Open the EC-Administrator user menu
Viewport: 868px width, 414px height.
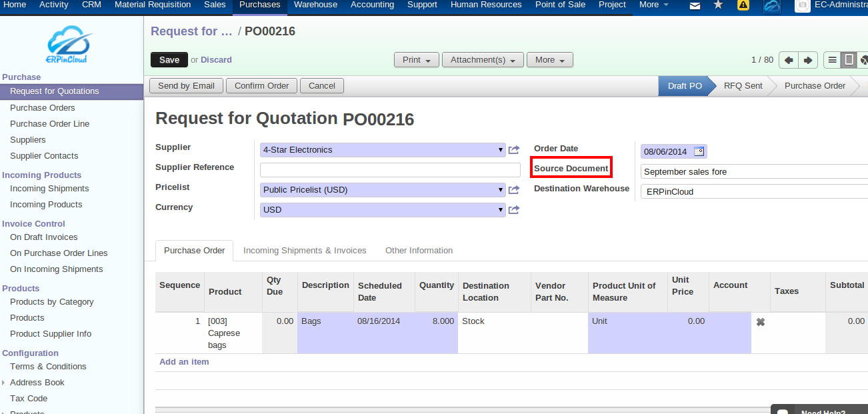841,5
